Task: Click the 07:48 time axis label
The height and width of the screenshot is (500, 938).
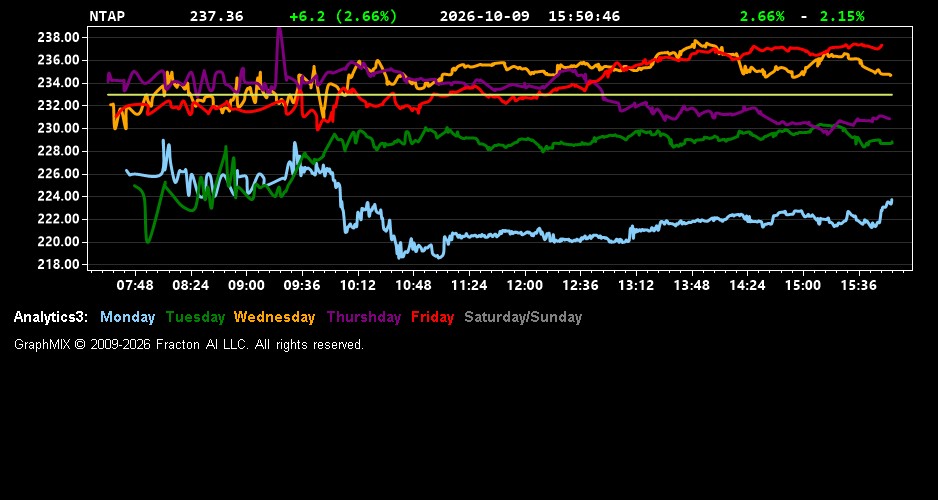Action: coord(135,285)
